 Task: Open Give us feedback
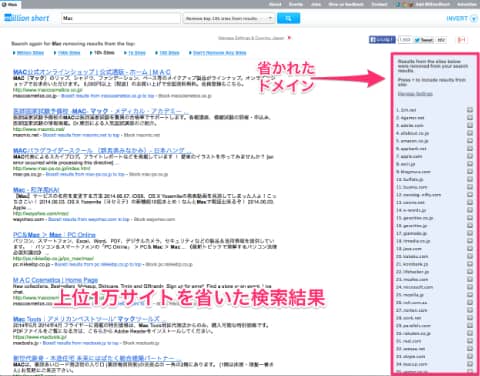(x=346, y=4)
